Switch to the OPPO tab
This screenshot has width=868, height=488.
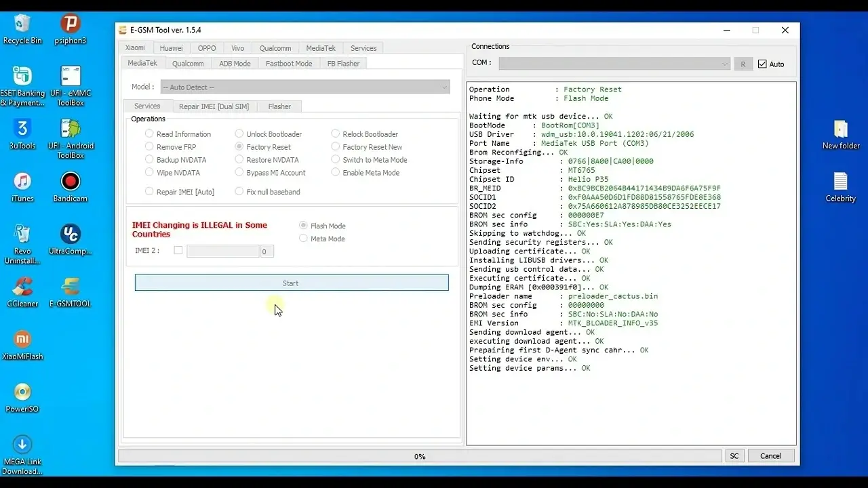(207, 48)
